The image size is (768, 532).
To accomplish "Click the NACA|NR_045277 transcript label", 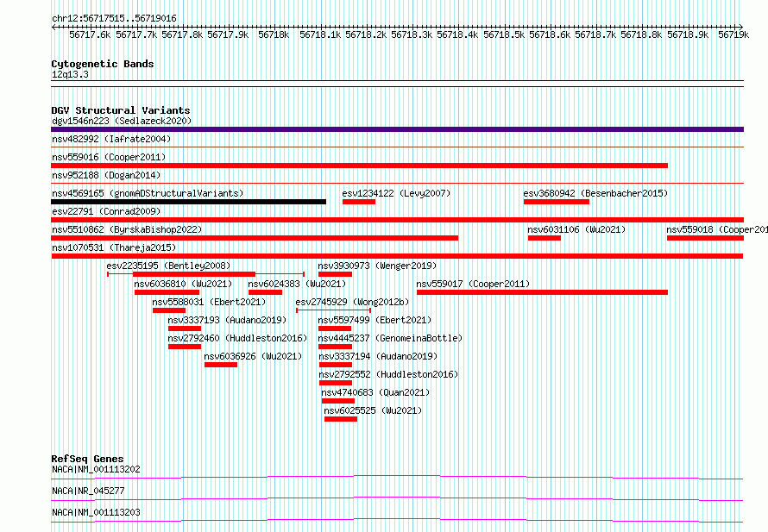I will 88,491.
